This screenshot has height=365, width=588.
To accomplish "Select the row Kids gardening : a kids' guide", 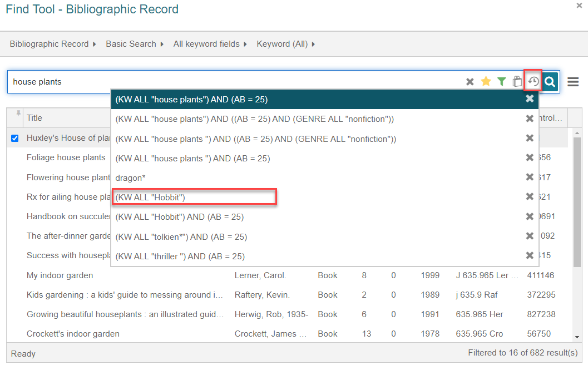I will tap(287, 295).
